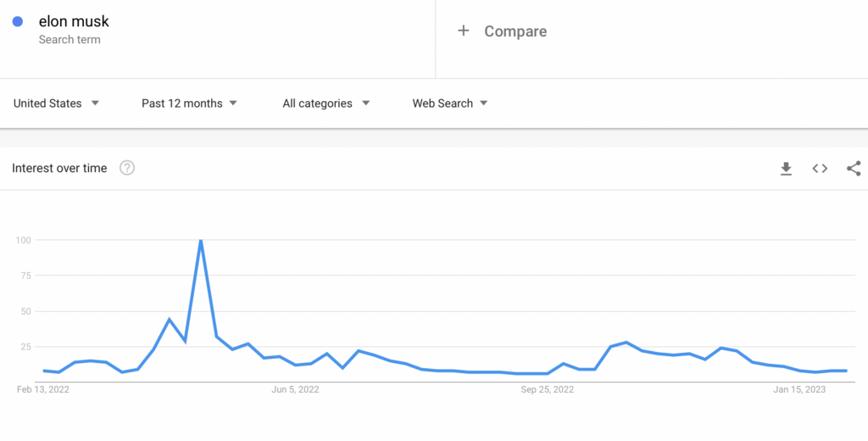Change the Web Search type dropdown
The height and width of the screenshot is (441, 868).
pyautogui.click(x=450, y=103)
